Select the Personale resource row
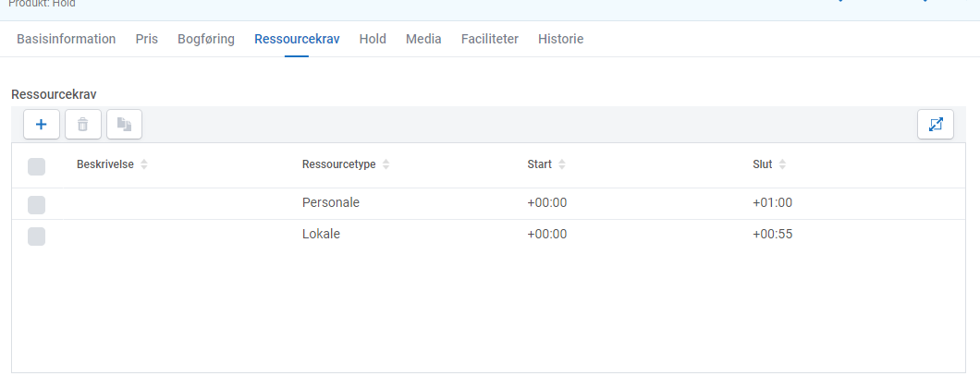The height and width of the screenshot is (388, 980). point(488,203)
